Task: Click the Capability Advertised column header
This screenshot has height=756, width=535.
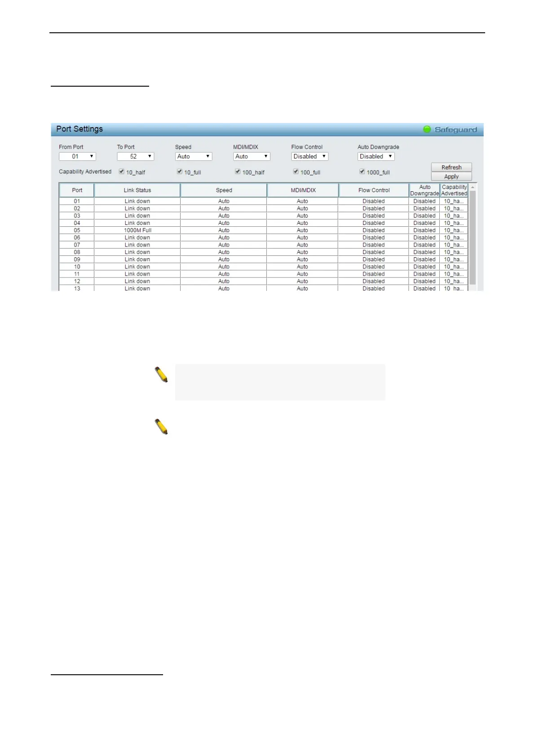Action: [454, 190]
